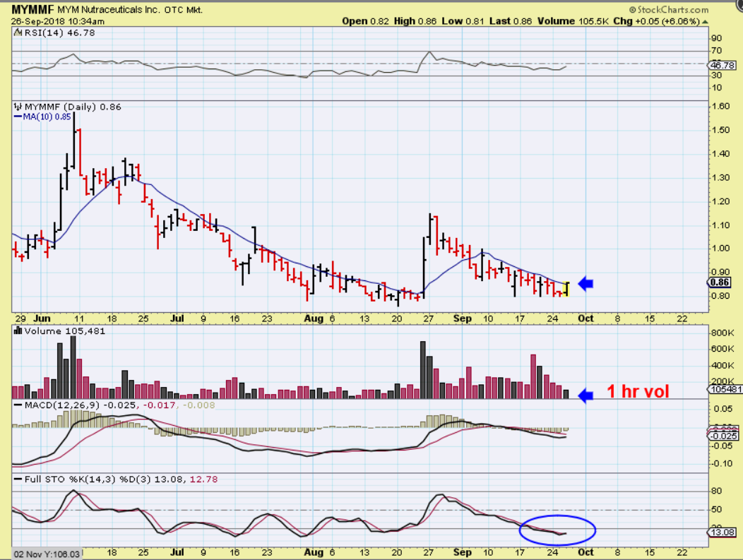743x560 pixels.
Task: Click the RSI(14) indicator icon
Action: (18, 32)
